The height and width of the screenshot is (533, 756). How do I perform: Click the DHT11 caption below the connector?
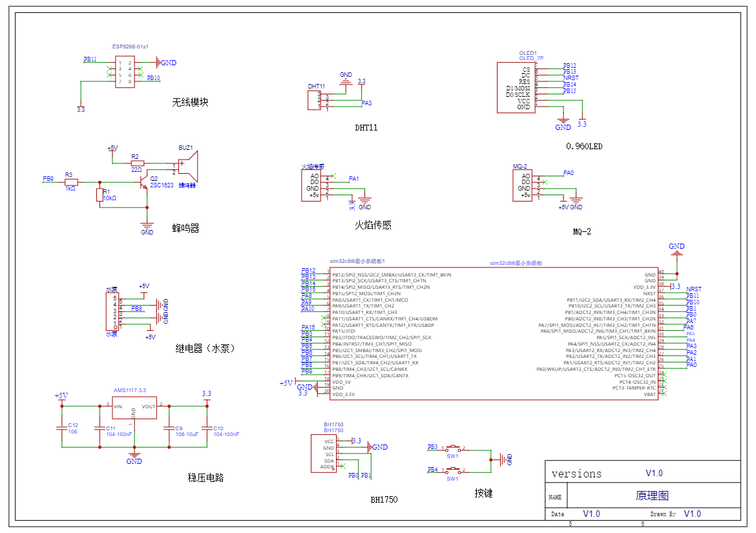click(x=366, y=128)
